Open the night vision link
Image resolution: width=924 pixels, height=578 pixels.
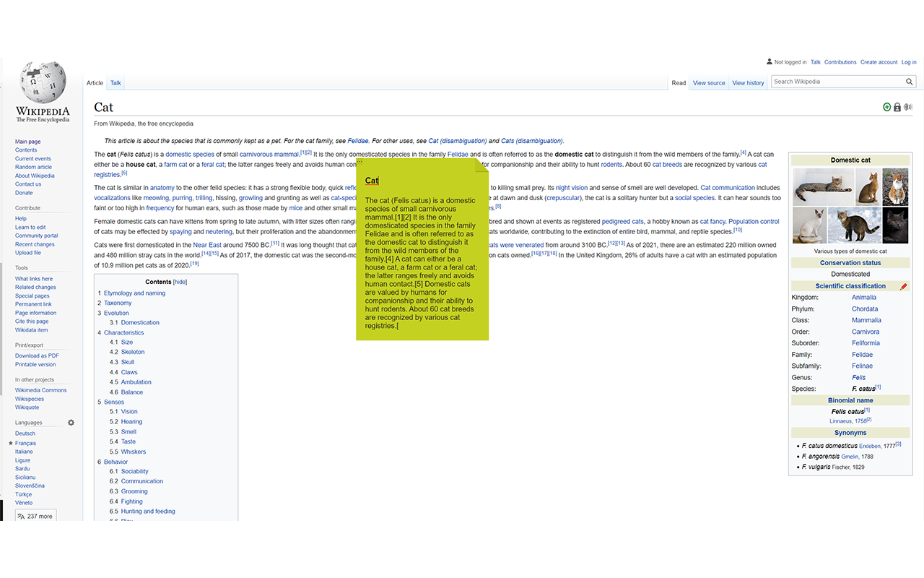572,188
